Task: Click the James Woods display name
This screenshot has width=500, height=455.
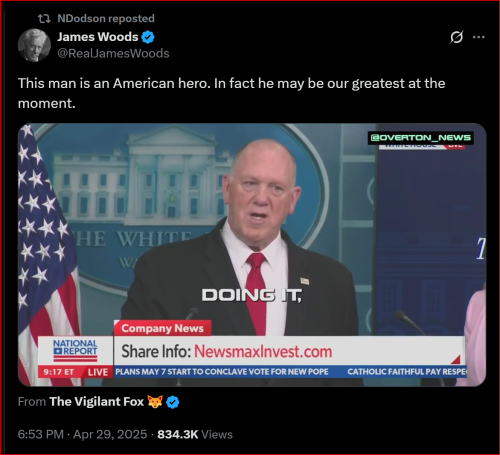Action: [98, 37]
